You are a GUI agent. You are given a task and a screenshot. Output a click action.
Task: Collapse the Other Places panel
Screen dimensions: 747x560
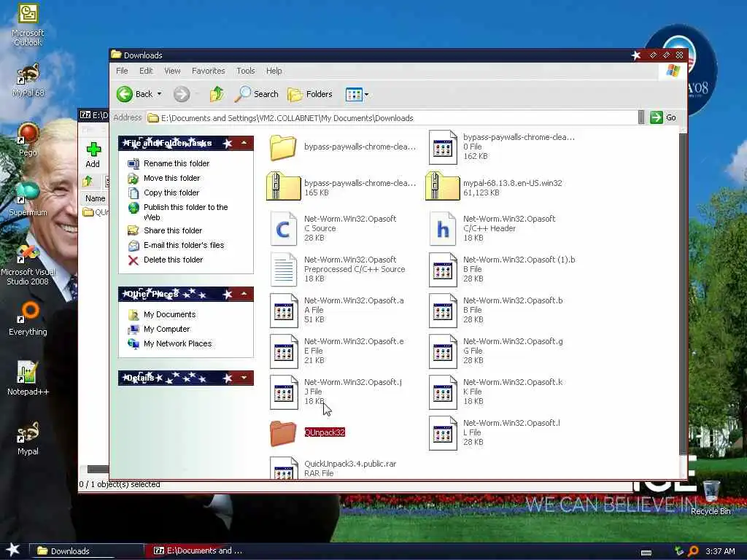(x=244, y=294)
